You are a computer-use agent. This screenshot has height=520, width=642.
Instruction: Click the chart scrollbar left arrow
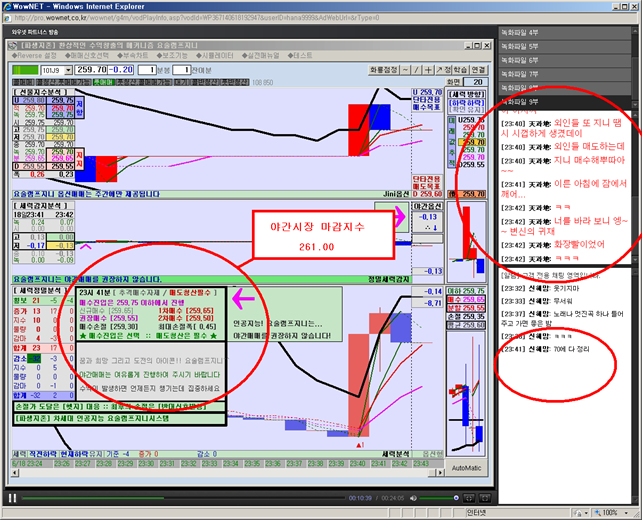[x=15, y=473]
